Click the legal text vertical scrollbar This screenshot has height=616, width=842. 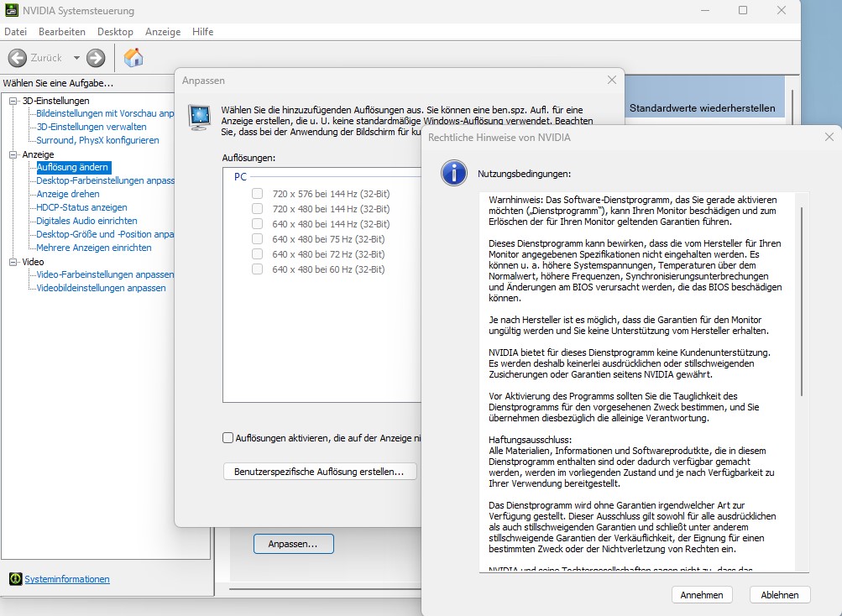click(x=802, y=301)
